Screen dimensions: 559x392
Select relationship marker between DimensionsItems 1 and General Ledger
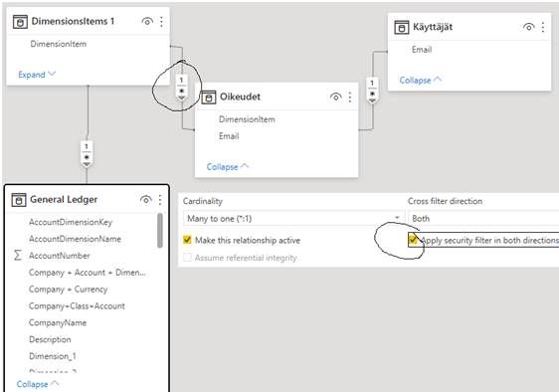[87, 154]
